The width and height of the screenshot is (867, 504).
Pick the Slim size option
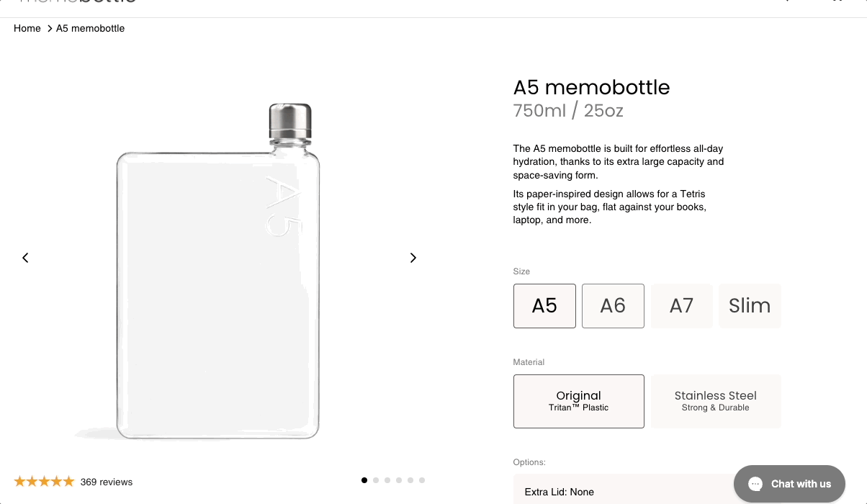[750, 306]
